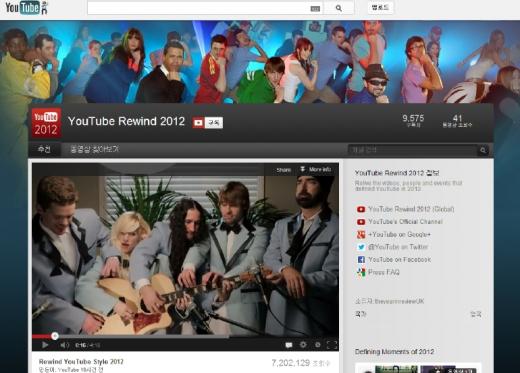Click the 7,202,129 view count
This screenshot has width=520, height=373.
click(x=291, y=363)
